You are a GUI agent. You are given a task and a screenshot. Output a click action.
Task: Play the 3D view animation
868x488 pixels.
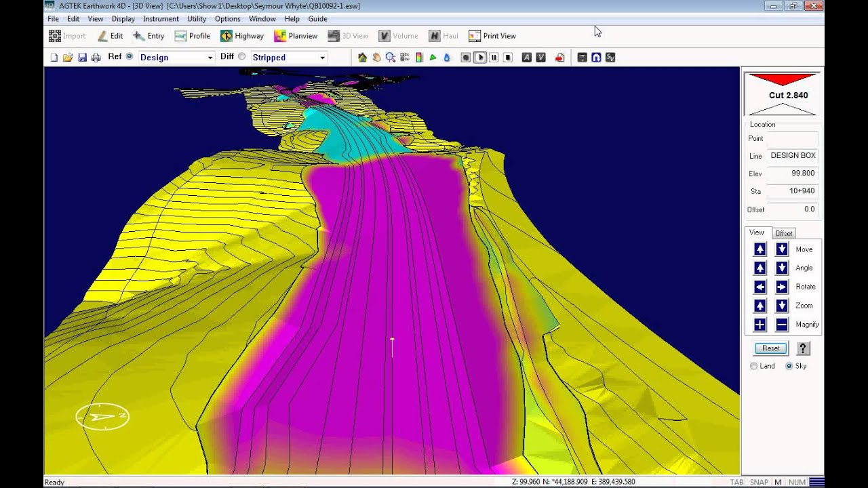[x=480, y=58]
